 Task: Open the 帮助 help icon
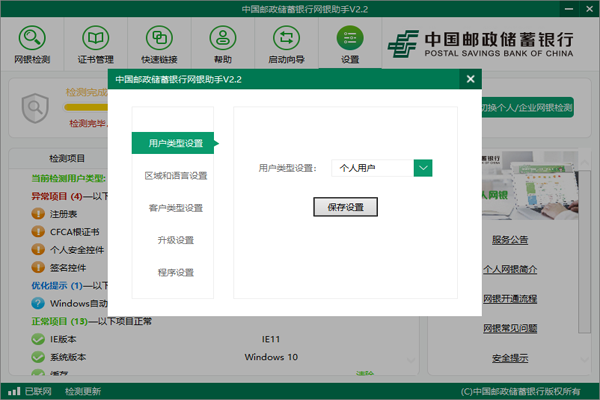click(x=222, y=39)
